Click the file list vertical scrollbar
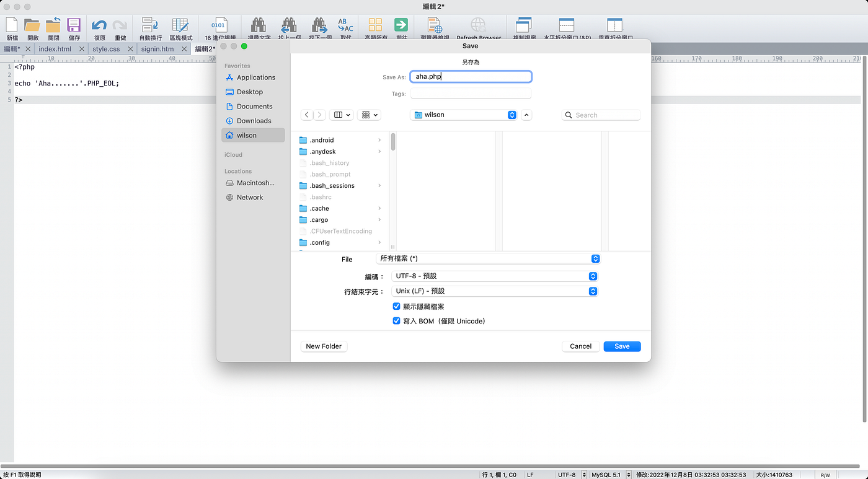 393,142
